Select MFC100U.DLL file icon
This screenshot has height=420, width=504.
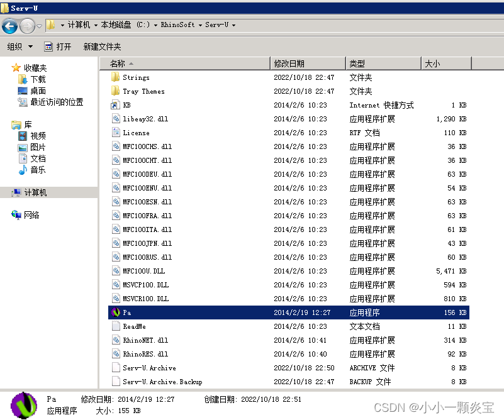pyautogui.click(x=116, y=271)
